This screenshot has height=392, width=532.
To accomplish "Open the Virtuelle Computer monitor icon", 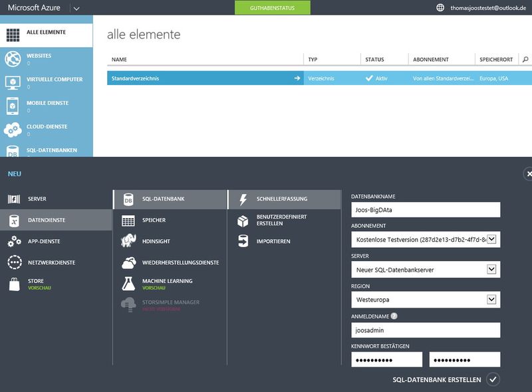I will pos(13,82).
